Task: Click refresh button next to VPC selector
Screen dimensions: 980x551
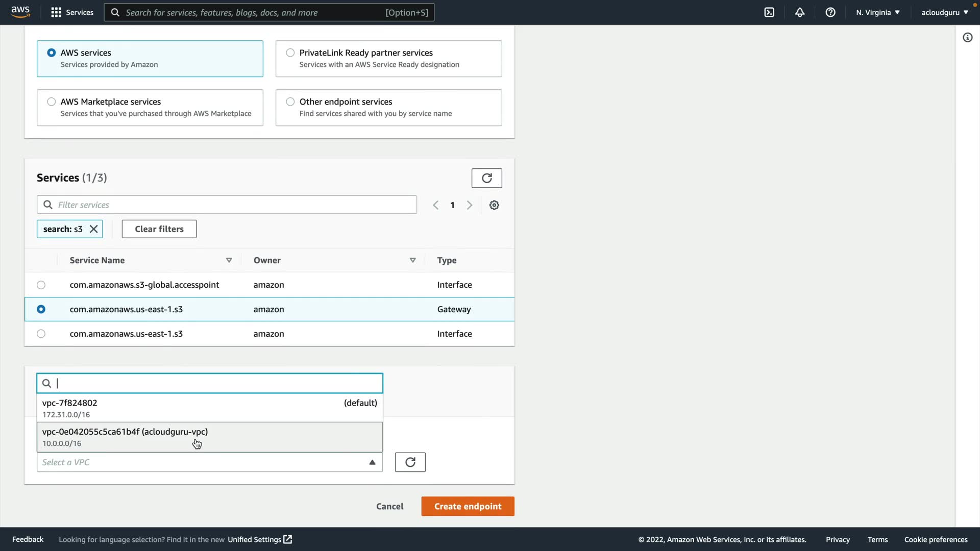Action: (x=410, y=462)
